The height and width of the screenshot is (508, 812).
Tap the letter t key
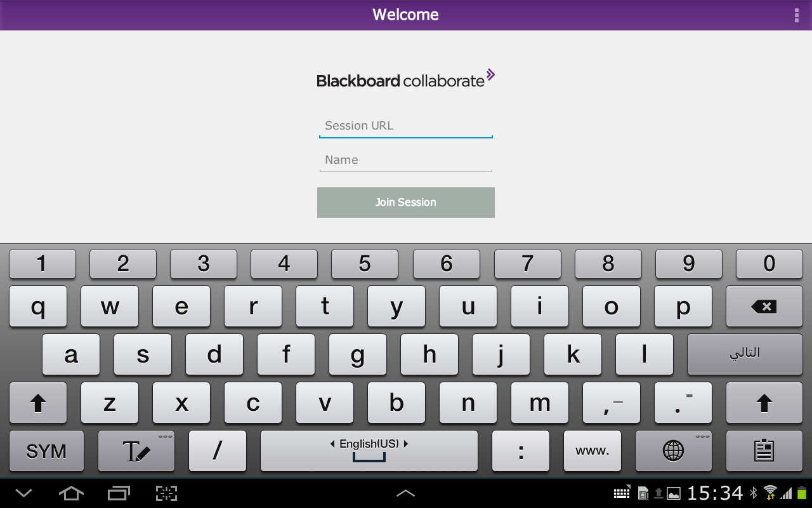(325, 307)
